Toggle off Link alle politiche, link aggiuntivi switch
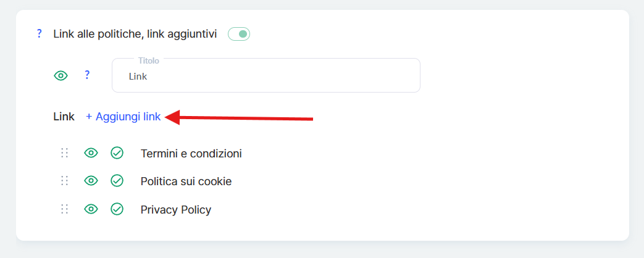This screenshot has width=644, height=258. click(x=238, y=34)
